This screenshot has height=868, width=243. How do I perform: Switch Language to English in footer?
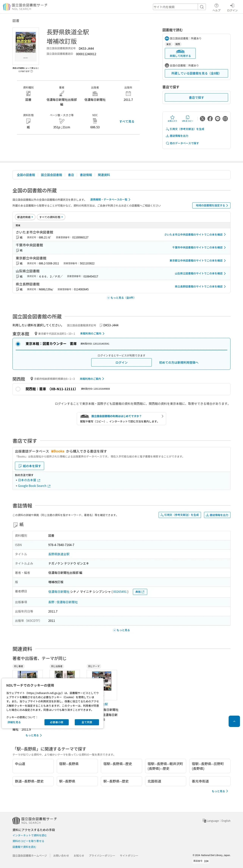coord(217,820)
